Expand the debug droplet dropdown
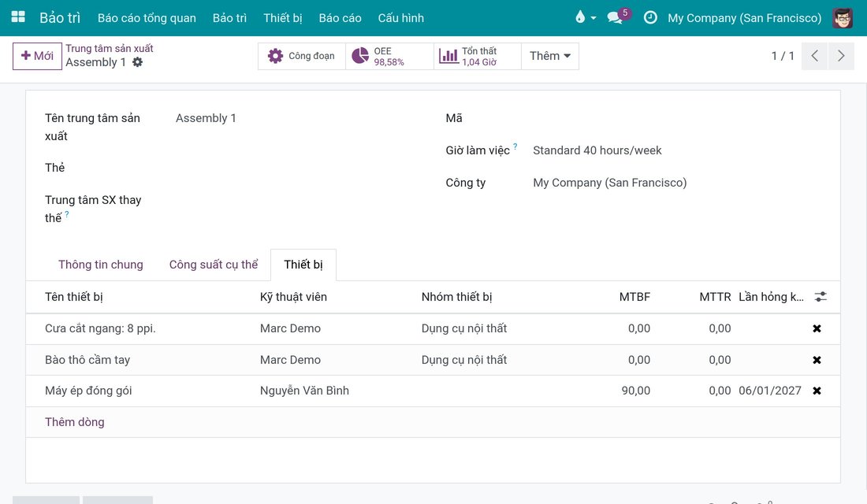 click(586, 17)
